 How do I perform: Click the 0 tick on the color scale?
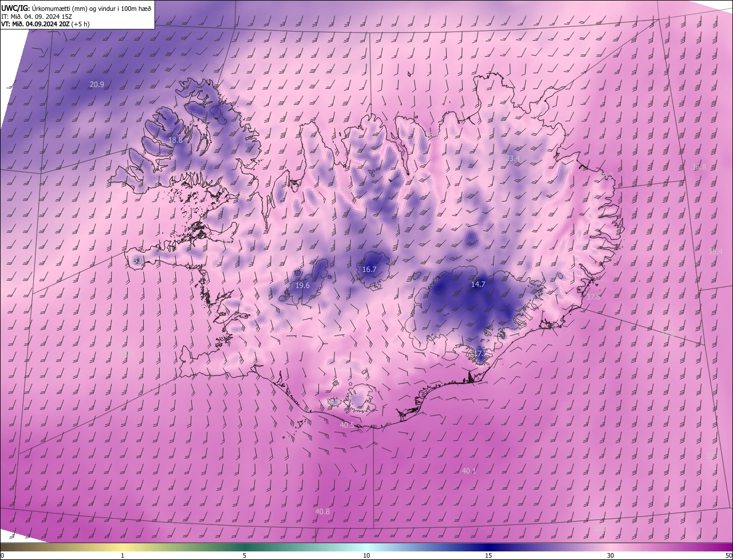coord(2,555)
